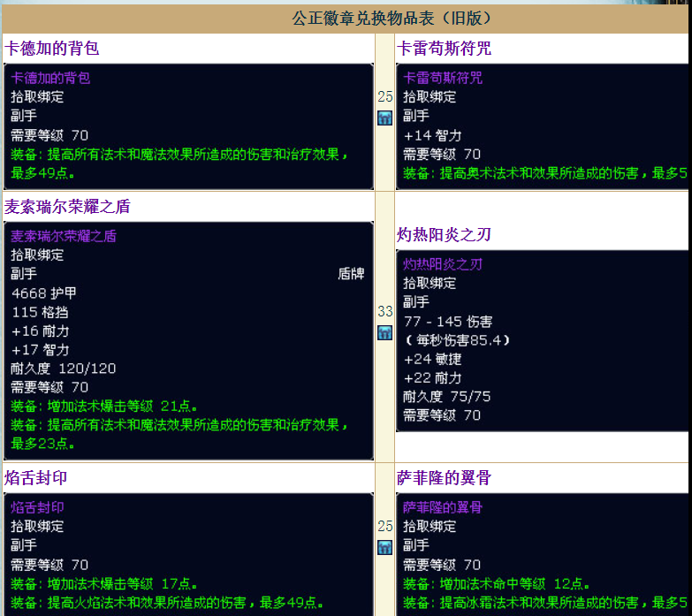The height and width of the screenshot is (616, 692).
Task: Click the 盾牌 item type label
Action: (x=351, y=274)
